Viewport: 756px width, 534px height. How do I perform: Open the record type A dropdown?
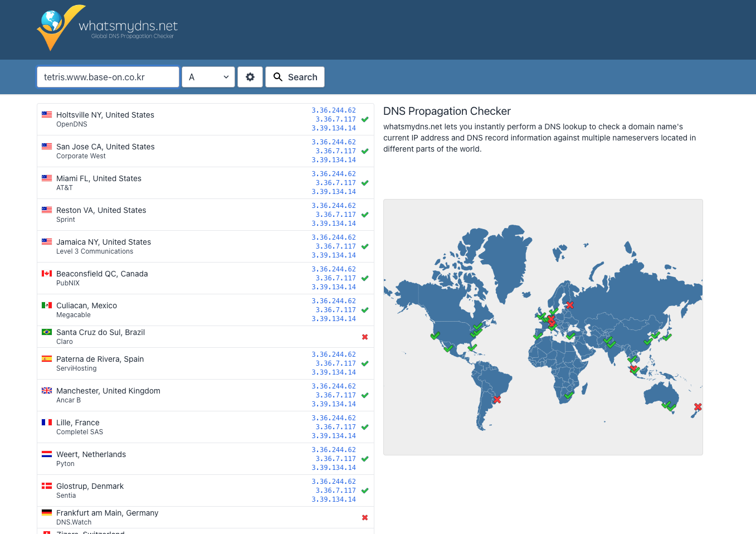click(208, 77)
